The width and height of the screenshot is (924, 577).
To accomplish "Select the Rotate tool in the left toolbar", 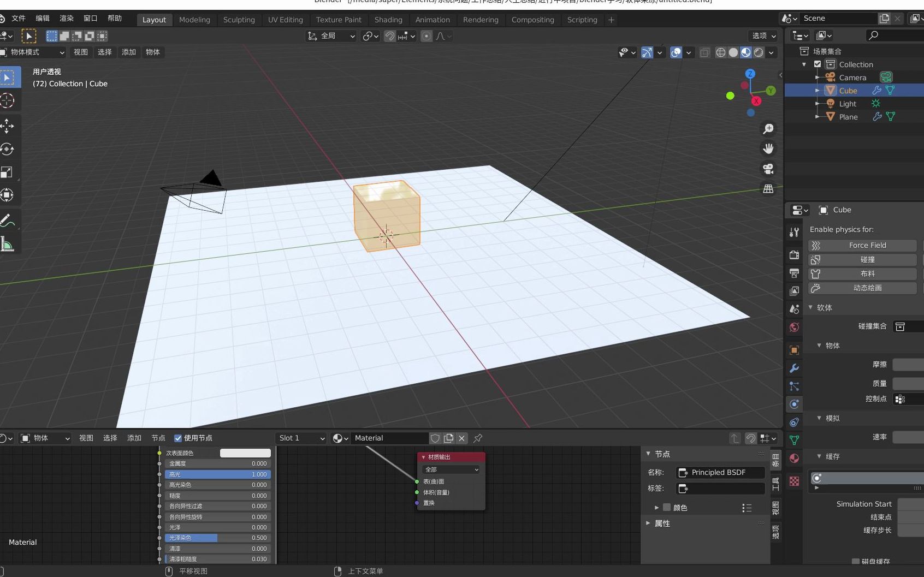I will coord(8,148).
